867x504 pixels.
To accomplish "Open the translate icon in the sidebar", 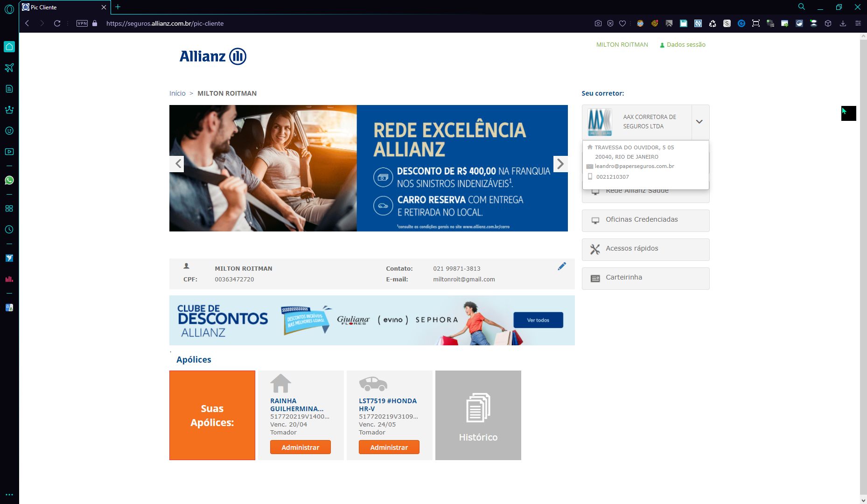I will click(9, 308).
